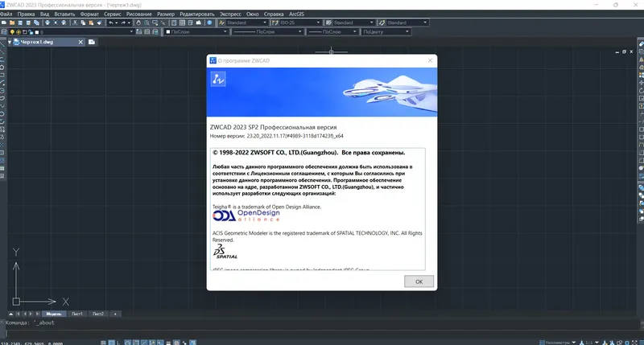Click the Copy toolbar icon
The height and width of the screenshot is (345, 644).
pyautogui.click(x=83, y=23)
